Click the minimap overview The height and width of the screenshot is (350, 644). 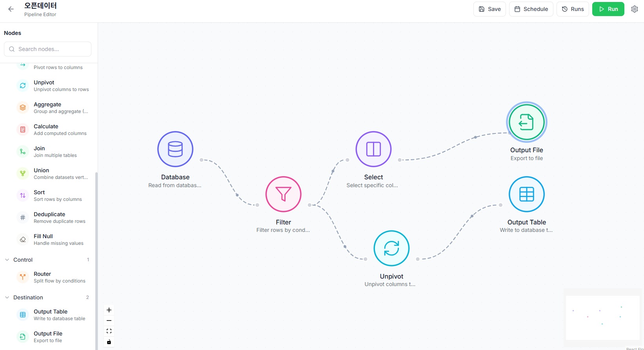click(603, 318)
